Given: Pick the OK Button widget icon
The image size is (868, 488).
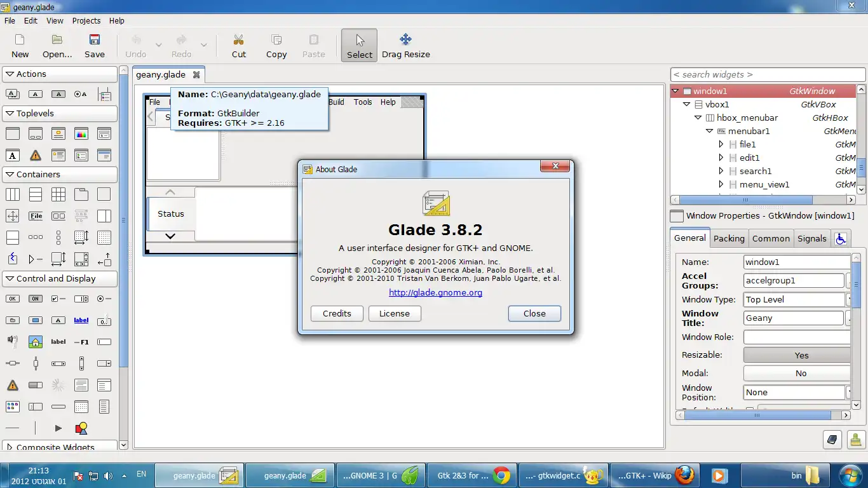Looking at the screenshot, I should pyautogui.click(x=13, y=299).
